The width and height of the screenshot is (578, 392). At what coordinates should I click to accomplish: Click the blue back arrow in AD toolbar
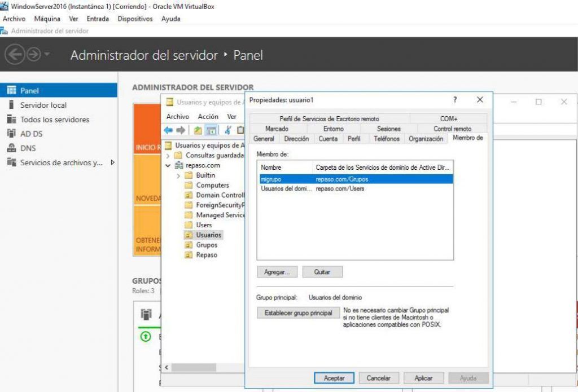click(168, 130)
